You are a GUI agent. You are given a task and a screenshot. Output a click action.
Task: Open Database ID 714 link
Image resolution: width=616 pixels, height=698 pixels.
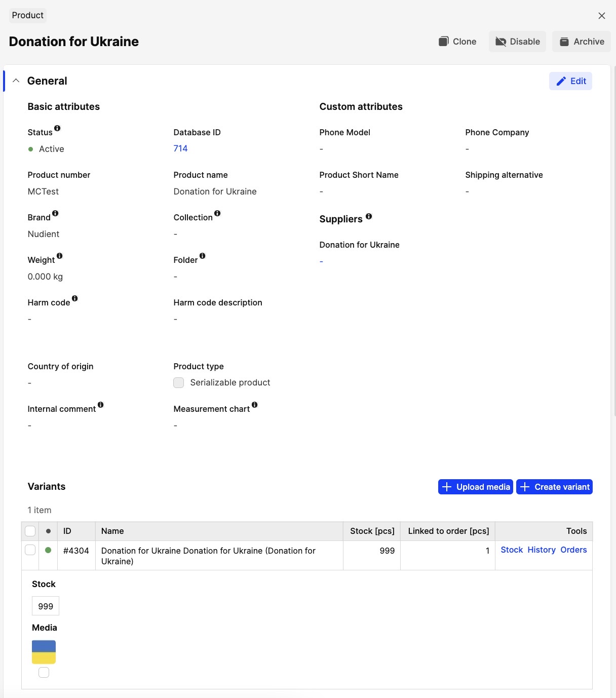[x=180, y=148]
